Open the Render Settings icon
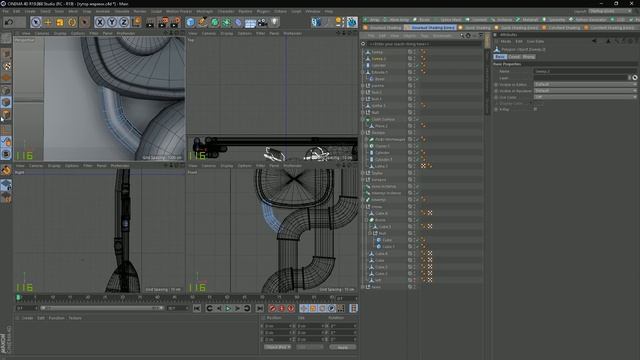 [175, 22]
